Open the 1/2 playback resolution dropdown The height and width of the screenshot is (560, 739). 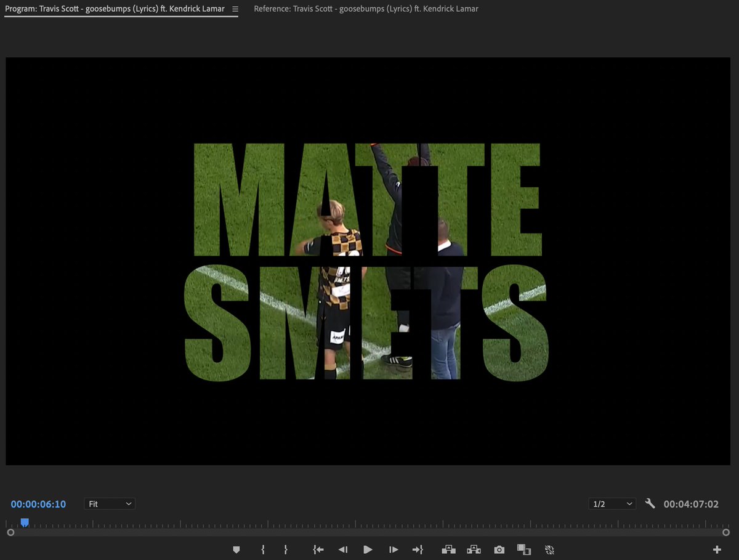[612, 504]
